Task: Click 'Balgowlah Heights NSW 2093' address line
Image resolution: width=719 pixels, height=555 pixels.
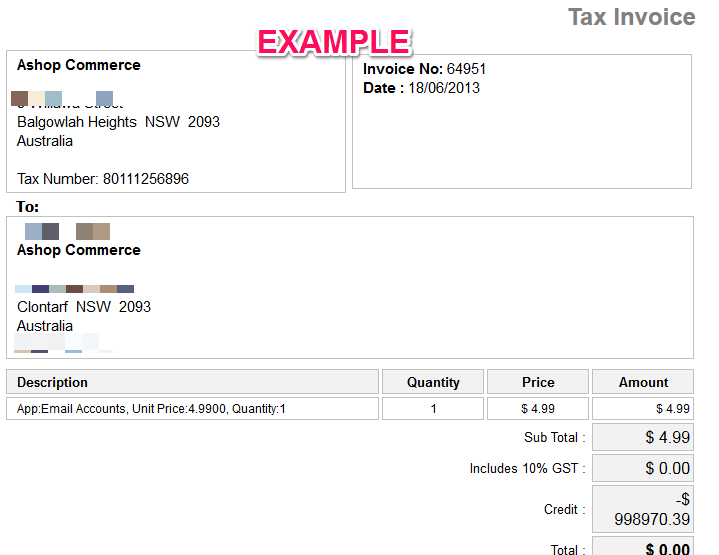Action: point(118,122)
